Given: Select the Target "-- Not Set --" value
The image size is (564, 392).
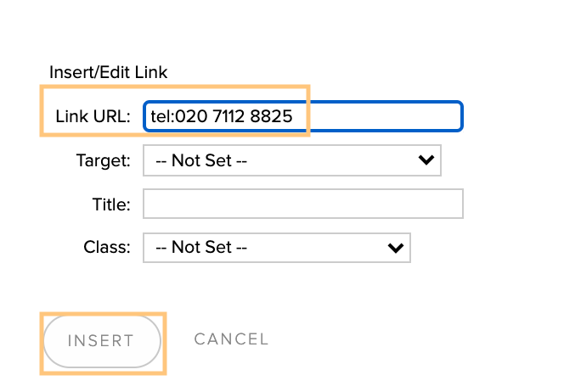Looking at the screenshot, I should tap(201, 160).
